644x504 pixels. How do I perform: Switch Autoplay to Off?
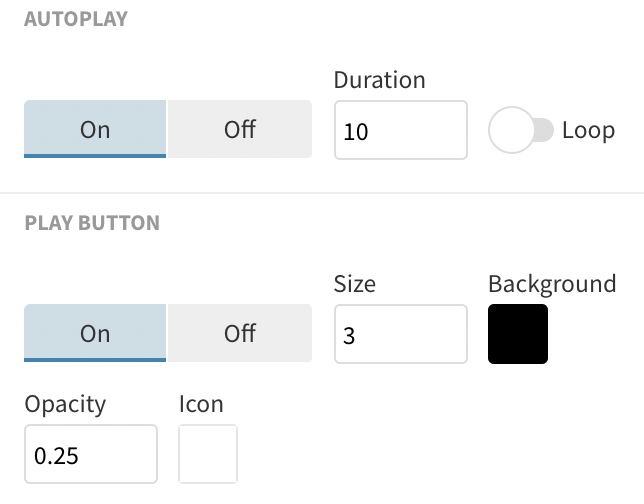point(239,129)
